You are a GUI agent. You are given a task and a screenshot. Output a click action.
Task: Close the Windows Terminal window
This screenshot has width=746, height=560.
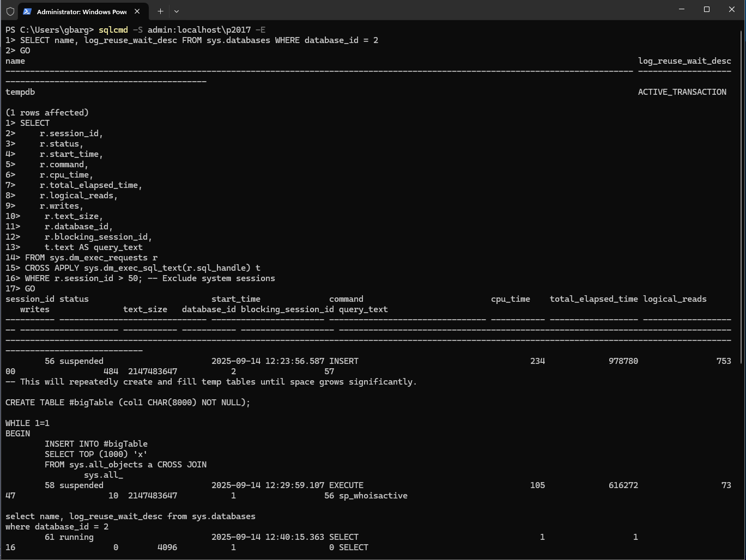732,10
